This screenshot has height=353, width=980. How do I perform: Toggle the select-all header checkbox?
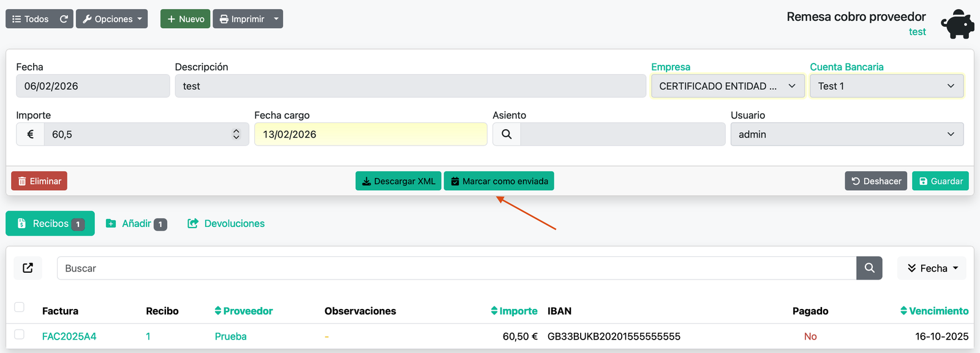(19, 307)
